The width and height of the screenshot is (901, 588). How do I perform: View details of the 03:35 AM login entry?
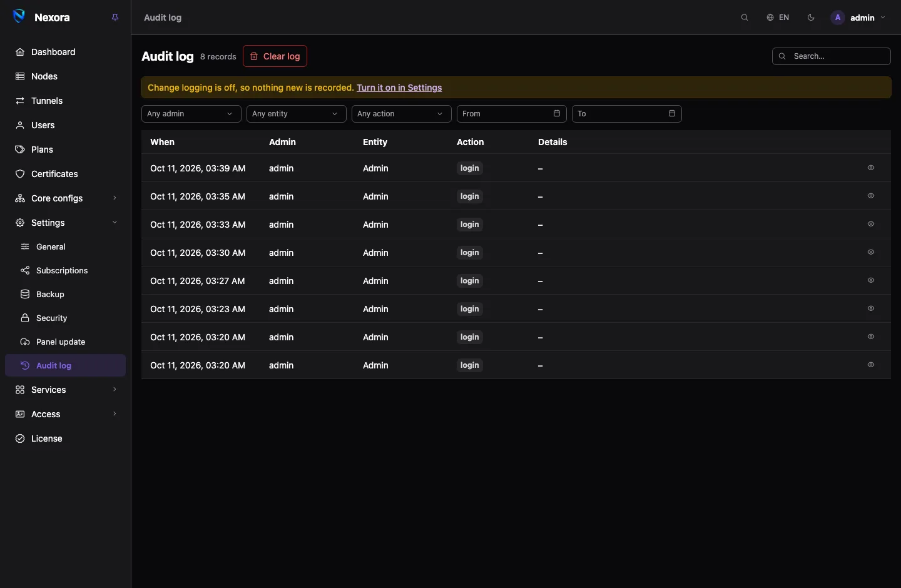pyautogui.click(x=871, y=196)
